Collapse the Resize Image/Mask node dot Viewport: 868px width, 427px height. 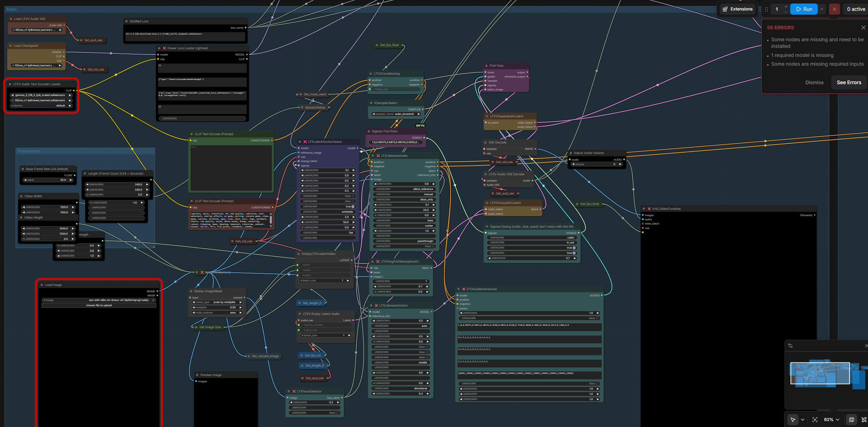[x=191, y=291]
